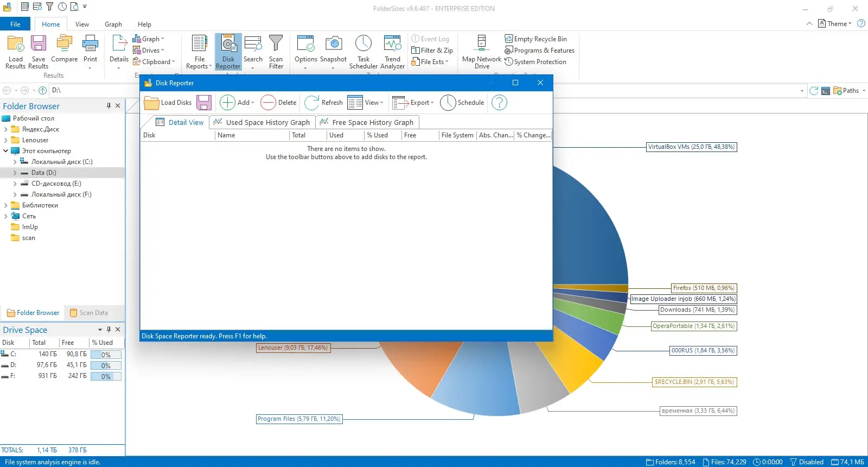
Task: Refresh the Disk Reporter list
Action: [x=323, y=103]
